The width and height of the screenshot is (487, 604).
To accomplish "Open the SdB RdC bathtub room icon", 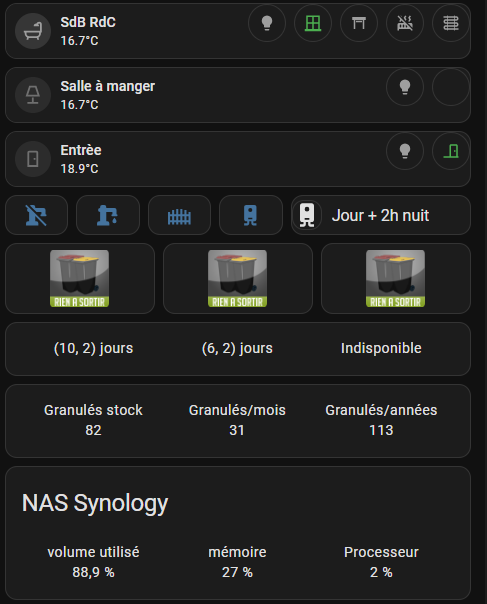I will coord(33,31).
